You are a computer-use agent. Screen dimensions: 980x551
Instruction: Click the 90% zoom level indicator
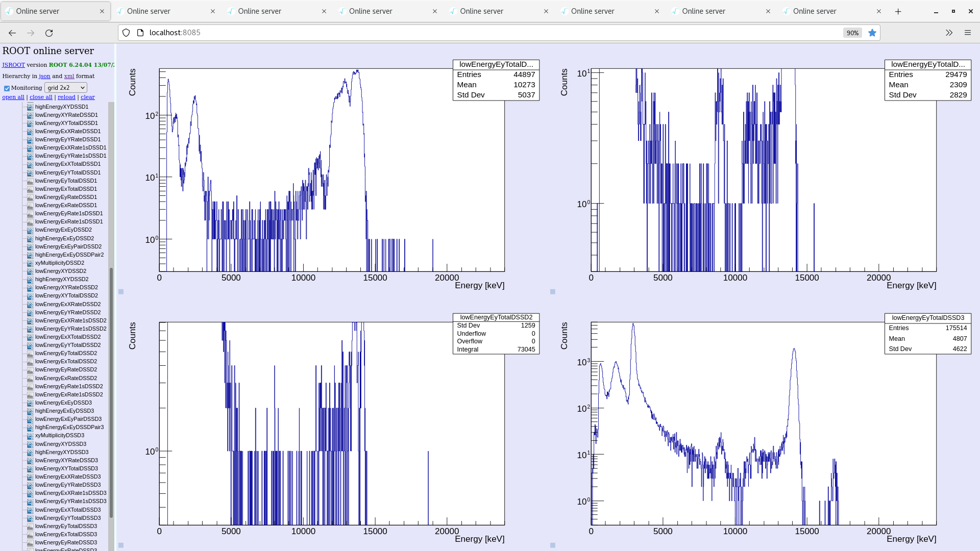click(852, 33)
